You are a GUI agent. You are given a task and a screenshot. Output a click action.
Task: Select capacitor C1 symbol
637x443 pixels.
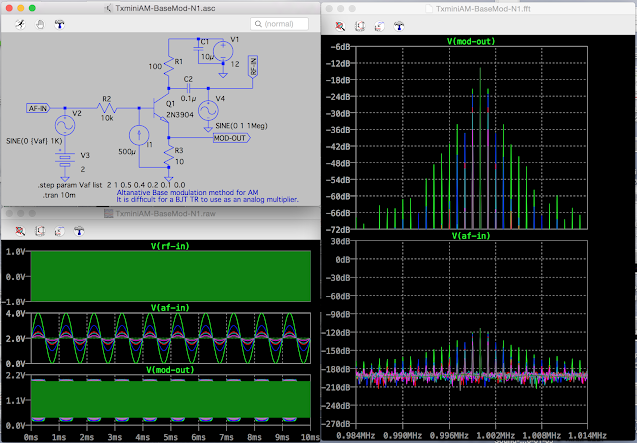pyautogui.click(x=198, y=48)
